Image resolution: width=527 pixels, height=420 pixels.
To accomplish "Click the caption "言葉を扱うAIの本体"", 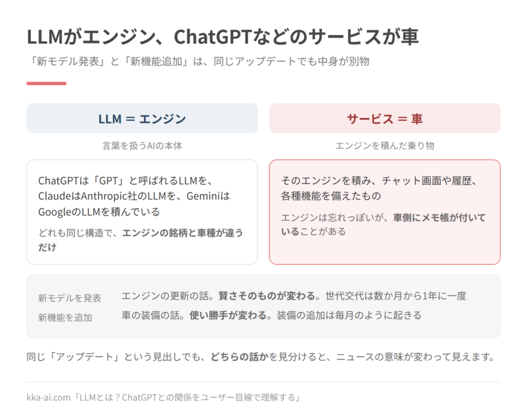I will click(142, 145).
